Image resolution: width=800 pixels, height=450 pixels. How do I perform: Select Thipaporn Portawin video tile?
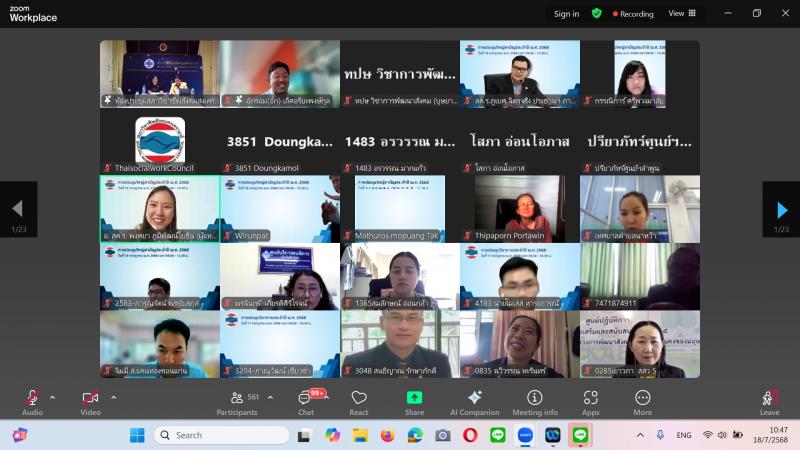coord(520,209)
